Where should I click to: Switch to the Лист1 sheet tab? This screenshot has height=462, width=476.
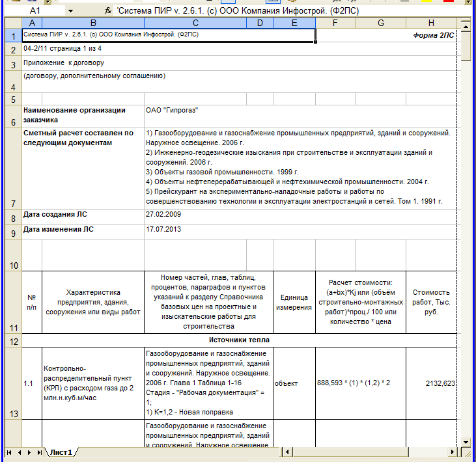pyautogui.click(x=60, y=452)
